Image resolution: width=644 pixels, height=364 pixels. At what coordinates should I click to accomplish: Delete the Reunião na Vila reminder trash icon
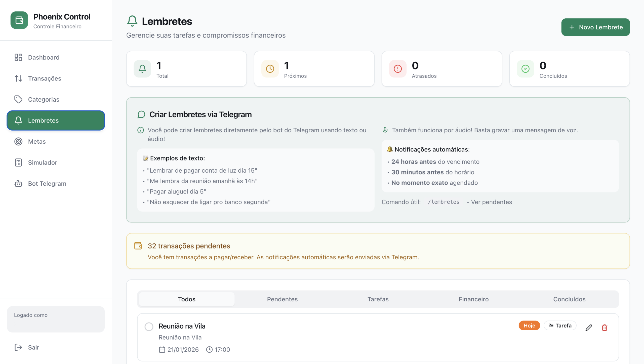point(605,328)
